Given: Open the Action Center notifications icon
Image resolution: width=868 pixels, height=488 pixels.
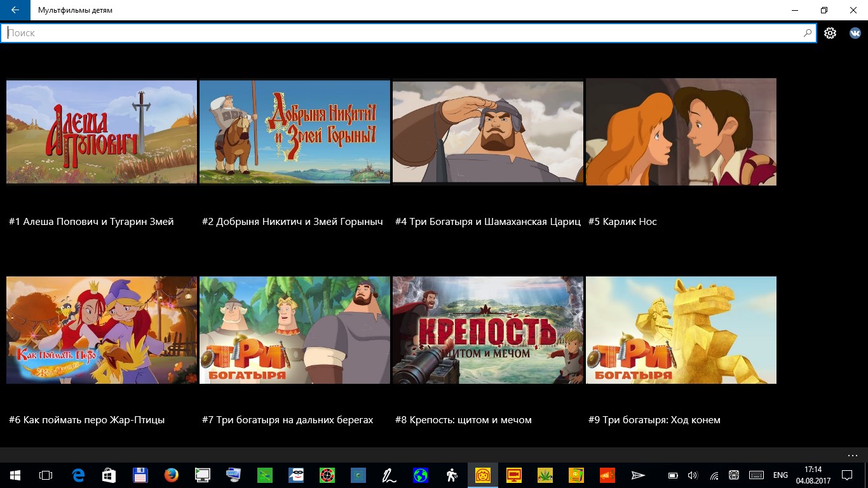Looking at the screenshot, I should coord(847,475).
